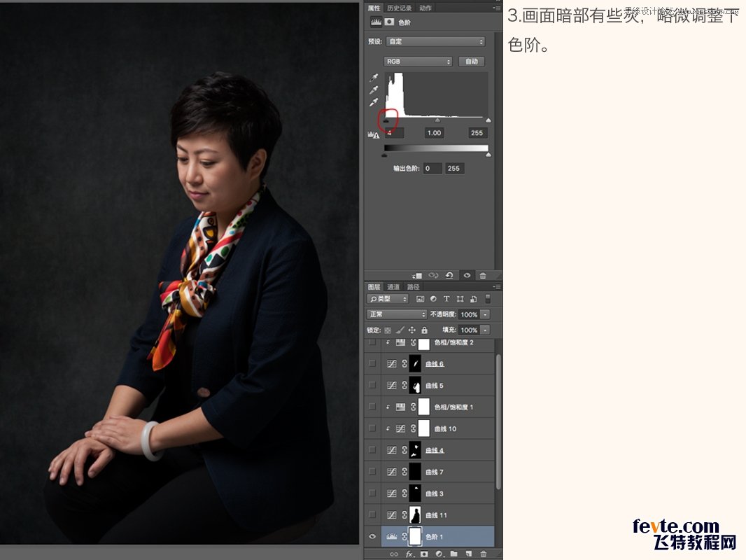Image resolution: width=746 pixels, height=560 pixels.
Task: Show the 曲线 11 layer
Action: [372, 514]
